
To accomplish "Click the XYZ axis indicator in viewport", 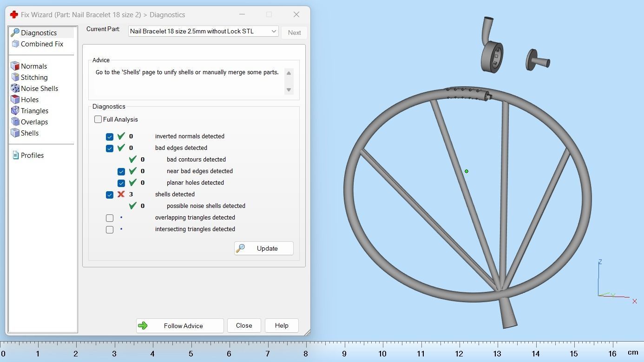I will (x=617, y=281).
